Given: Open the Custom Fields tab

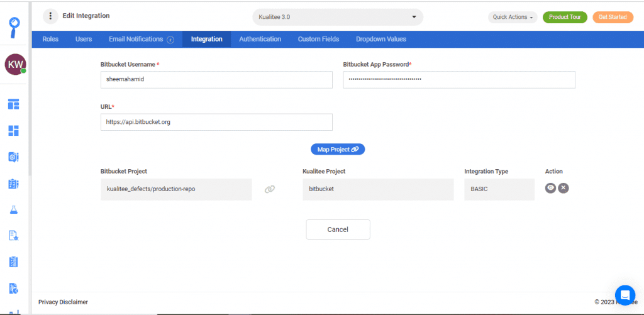Looking at the screenshot, I should click(x=318, y=40).
